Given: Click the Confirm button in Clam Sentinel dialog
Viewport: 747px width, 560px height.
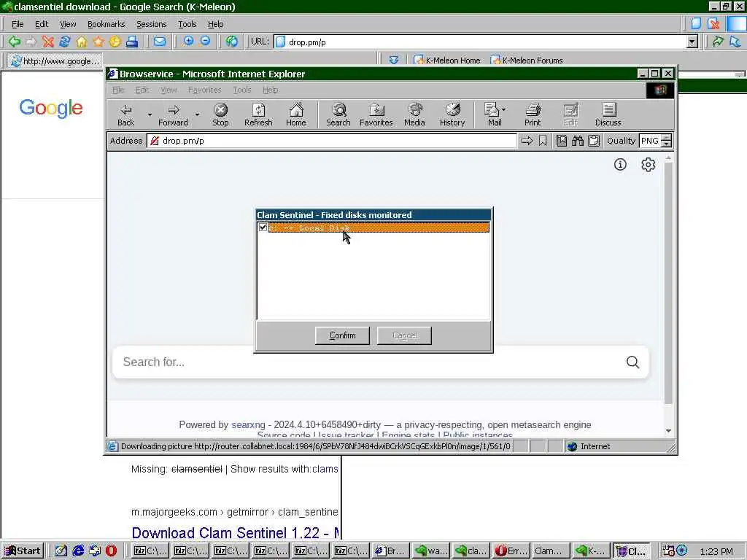Looking at the screenshot, I should click(x=343, y=335).
